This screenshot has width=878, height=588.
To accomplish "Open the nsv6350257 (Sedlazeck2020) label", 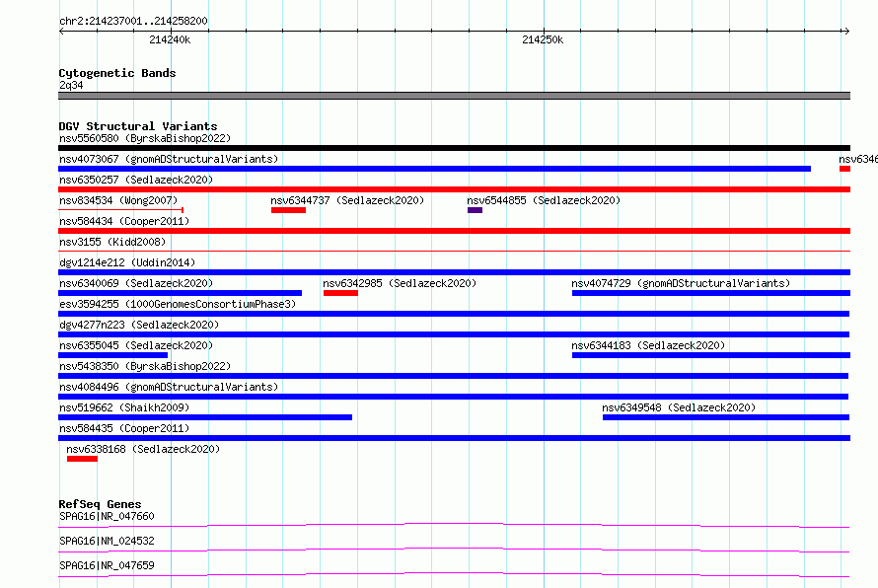I will click(x=136, y=180).
